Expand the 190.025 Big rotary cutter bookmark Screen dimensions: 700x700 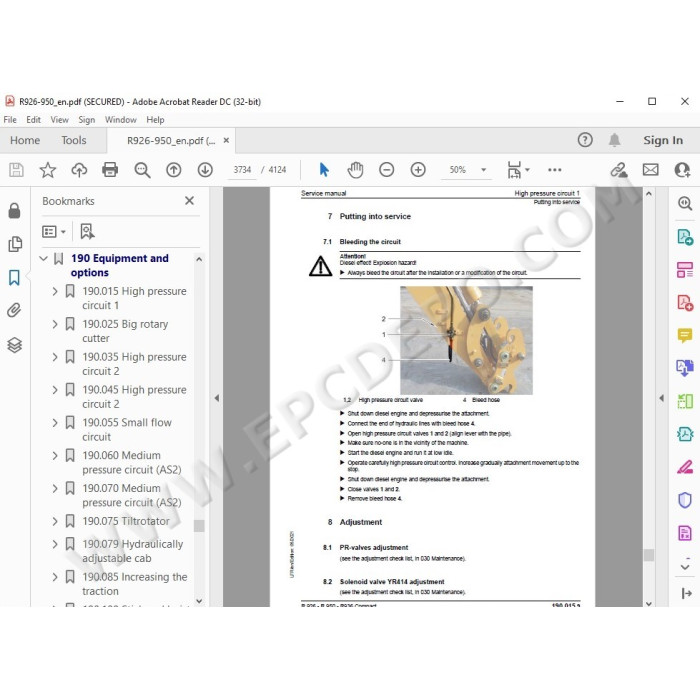[55, 324]
